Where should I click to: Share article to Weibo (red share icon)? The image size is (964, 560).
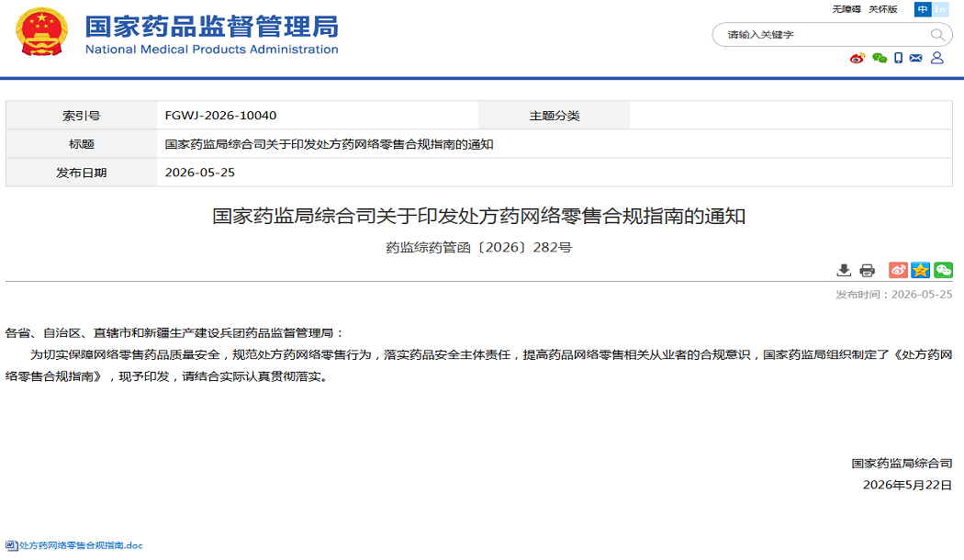point(898,270)
